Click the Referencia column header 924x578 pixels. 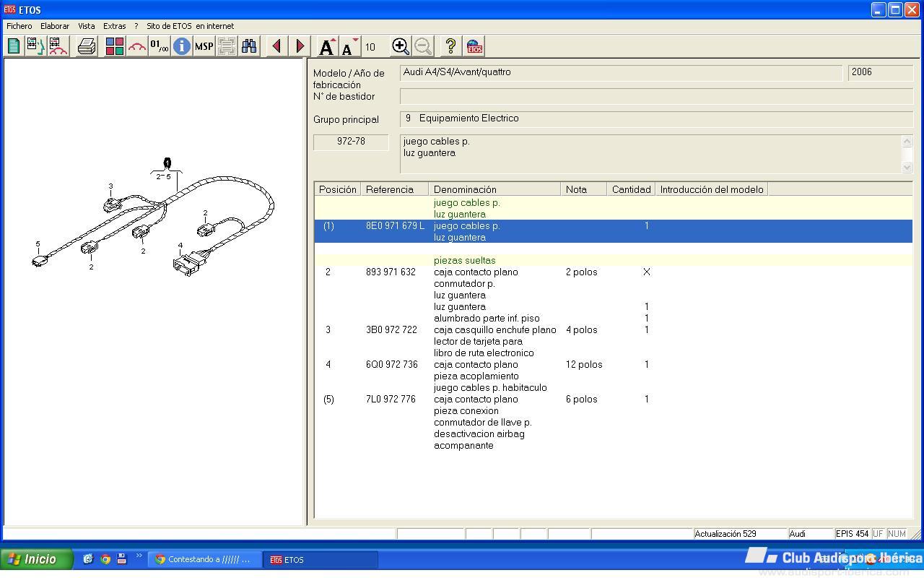click(395, 189)
